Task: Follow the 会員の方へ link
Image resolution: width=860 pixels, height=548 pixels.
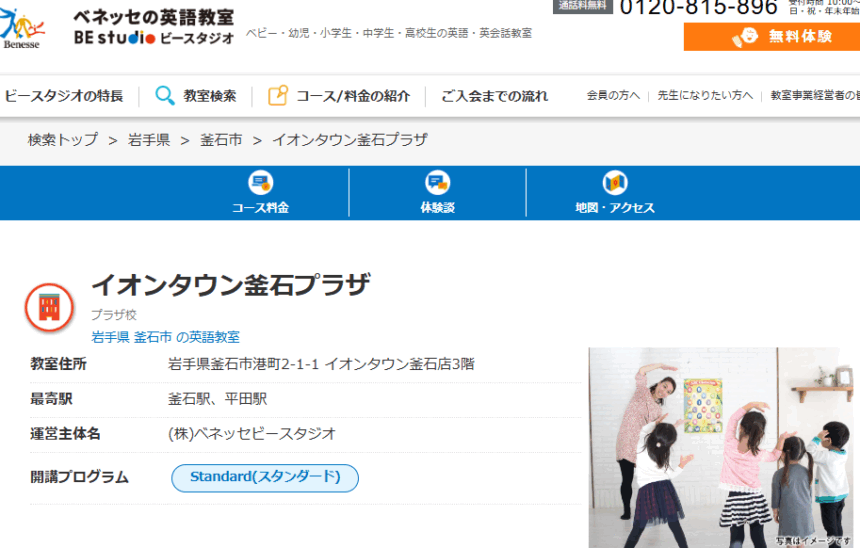Action: tap(613, 95)
